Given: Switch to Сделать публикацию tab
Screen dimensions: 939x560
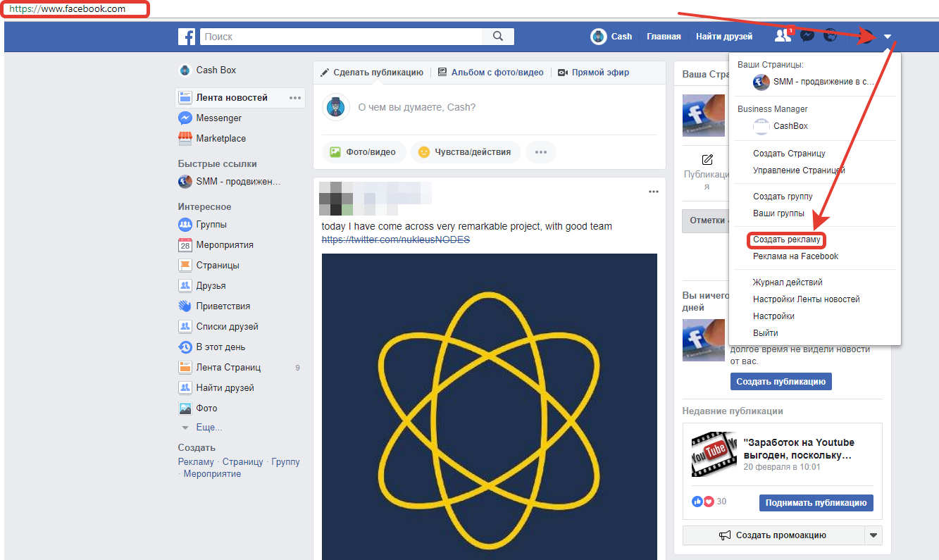Looking at the screenshot, I should (372, 73).
